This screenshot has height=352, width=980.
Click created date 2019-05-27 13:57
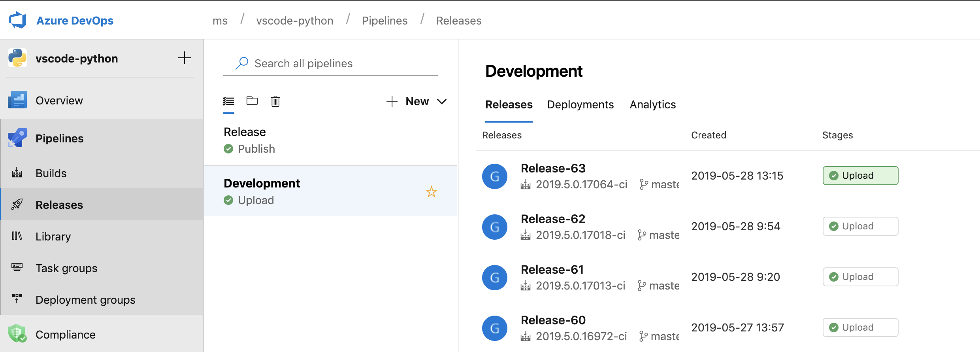click(737, 327)
